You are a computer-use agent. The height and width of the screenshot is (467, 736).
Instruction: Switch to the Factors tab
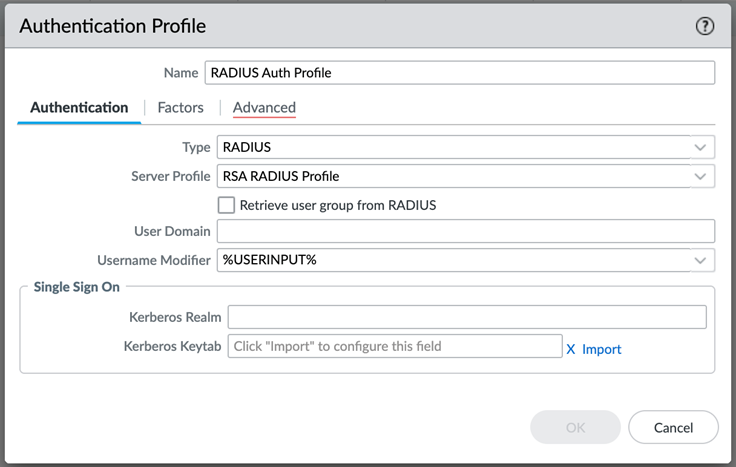(180, 107)
